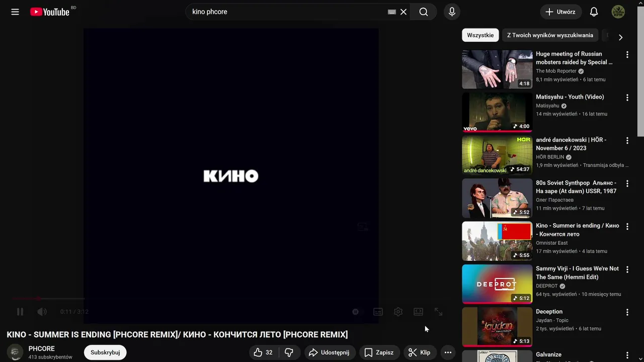Open player settings gear

tap(398, 312)
